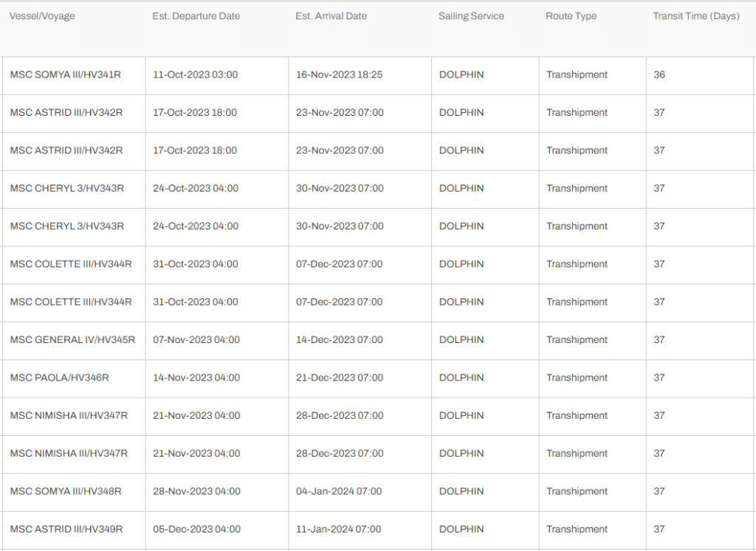This screenshot has height=551, width=756.
Task: Select the transit time value 36
Action: click(659, 74)
